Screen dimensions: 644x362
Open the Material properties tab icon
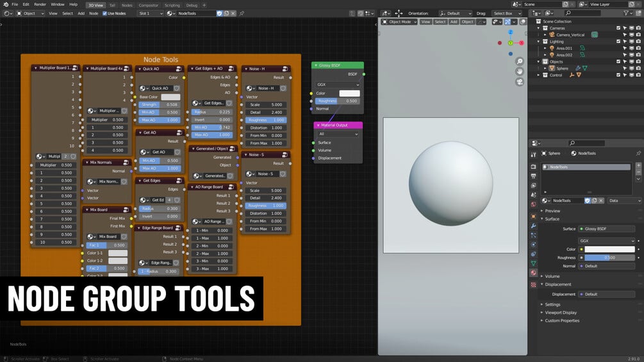[534, 272]
